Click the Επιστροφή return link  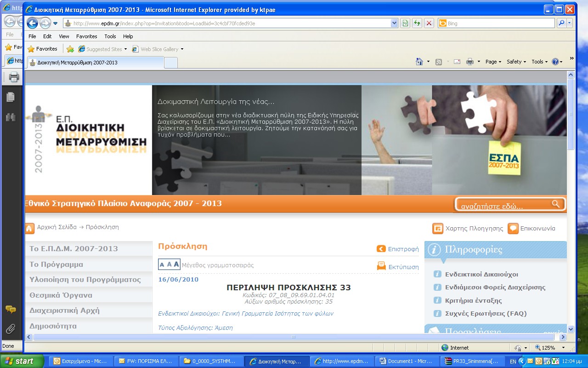(x=403, y=249)
